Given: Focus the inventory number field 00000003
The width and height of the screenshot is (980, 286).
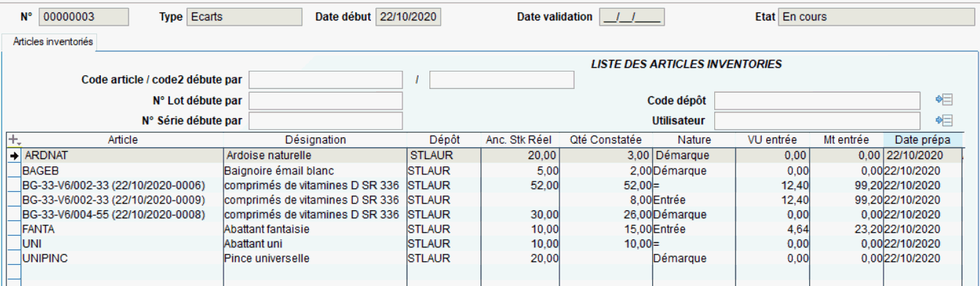Looking at the screenshot, I should pyautogui.click(x=83, y=17).
